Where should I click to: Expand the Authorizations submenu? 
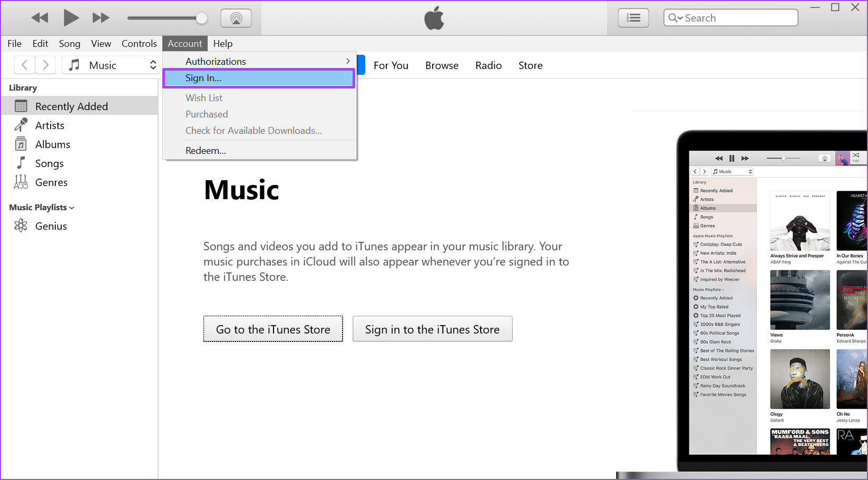259,61
